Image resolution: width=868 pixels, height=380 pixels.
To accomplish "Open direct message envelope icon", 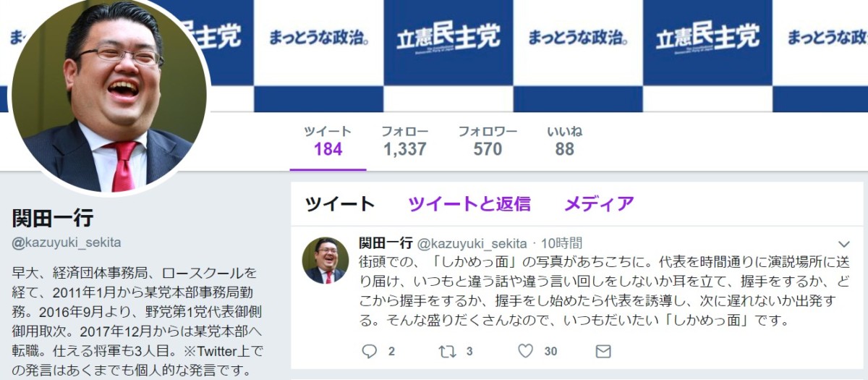I will click(603, 351).
